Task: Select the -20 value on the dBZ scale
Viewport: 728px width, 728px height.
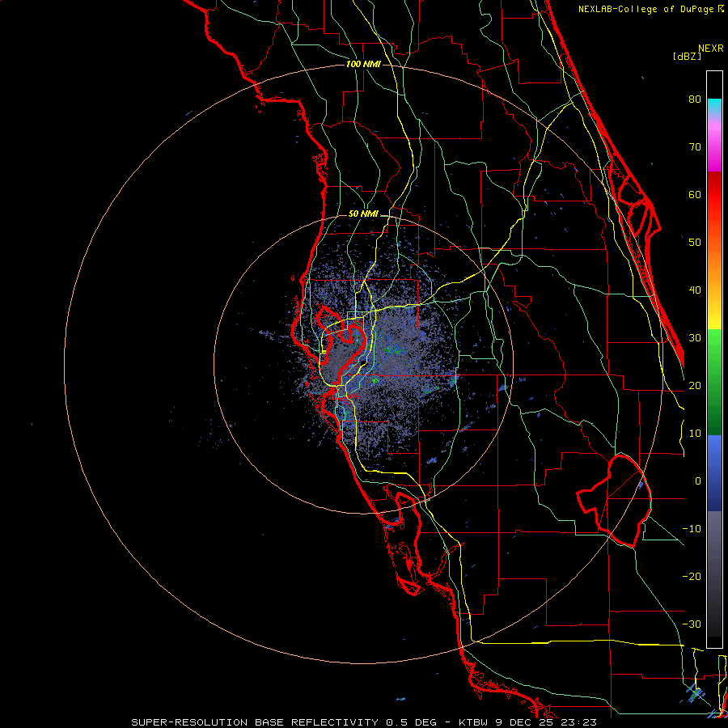Action: 692,577
